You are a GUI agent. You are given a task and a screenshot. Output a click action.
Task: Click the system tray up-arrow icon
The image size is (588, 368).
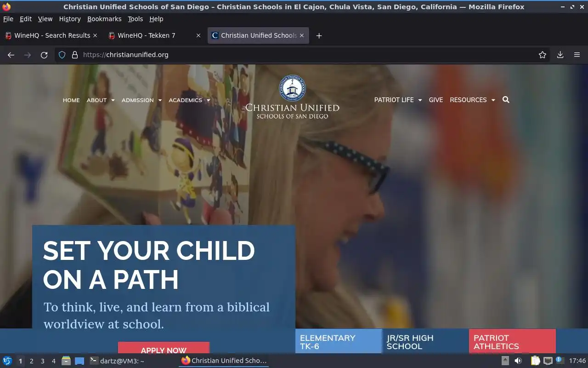(x=505, y=361)
